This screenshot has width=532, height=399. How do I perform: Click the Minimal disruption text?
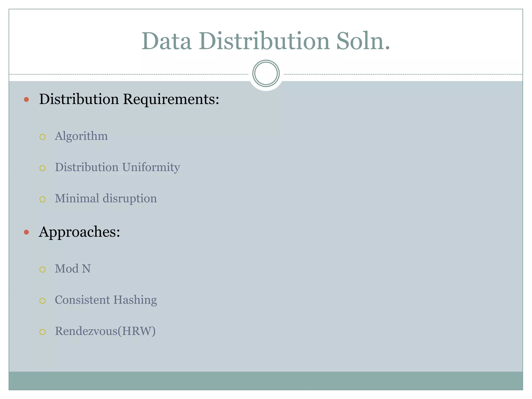click(106, 198)
